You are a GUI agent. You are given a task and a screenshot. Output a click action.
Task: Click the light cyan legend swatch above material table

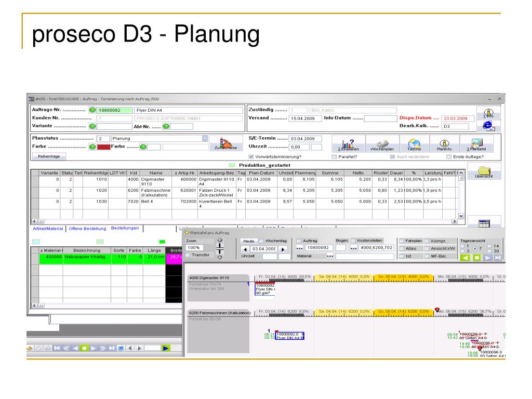point(36,242)
